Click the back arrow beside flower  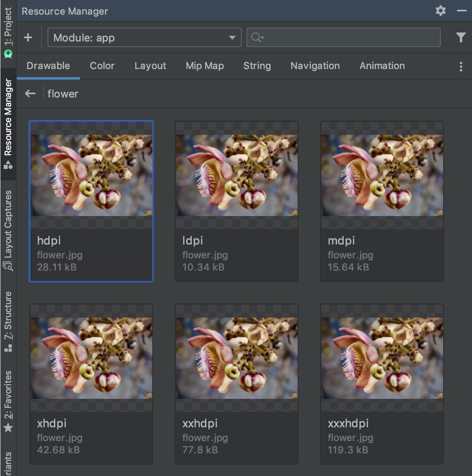click(30, 94)
